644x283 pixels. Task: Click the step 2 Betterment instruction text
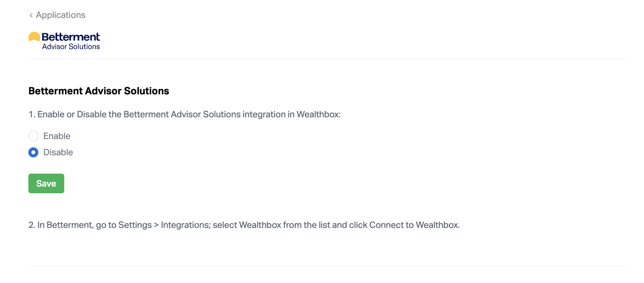pyautogui.click(x=244, y=225)
